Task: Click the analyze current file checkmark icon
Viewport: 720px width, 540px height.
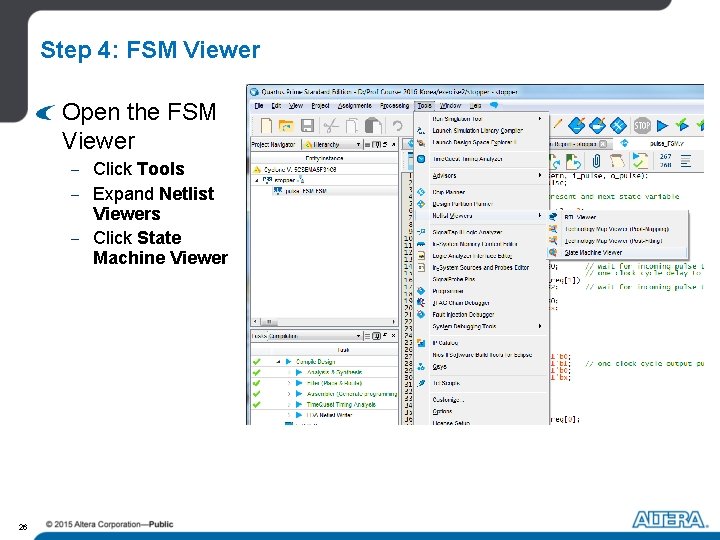Action: pos(640,161)
